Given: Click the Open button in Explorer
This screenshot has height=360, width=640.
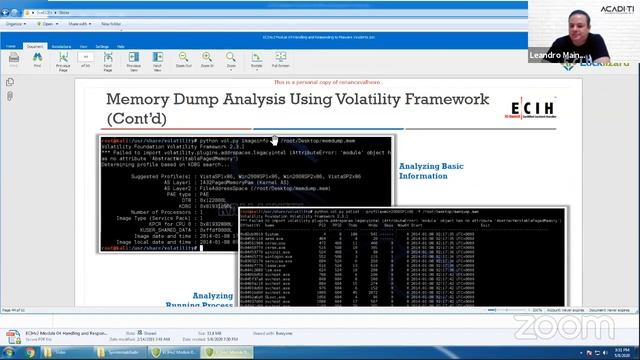Looking at the screenshot, I should click(x=48, y=24).
